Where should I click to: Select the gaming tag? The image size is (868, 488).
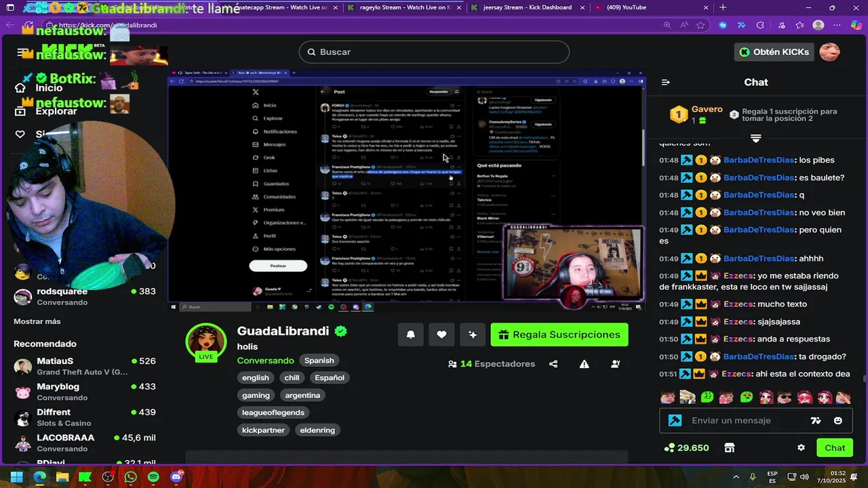point(256,395)
